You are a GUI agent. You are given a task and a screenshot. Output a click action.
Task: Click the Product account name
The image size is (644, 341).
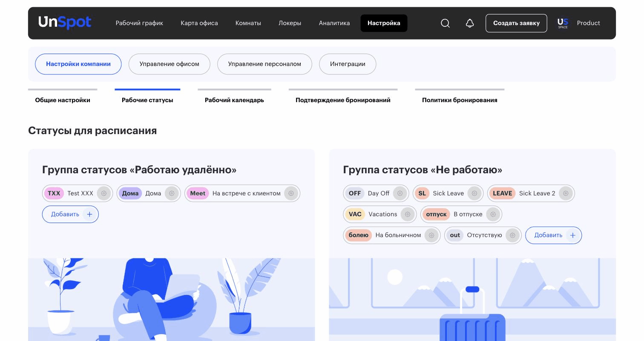[x=589, y=23]
